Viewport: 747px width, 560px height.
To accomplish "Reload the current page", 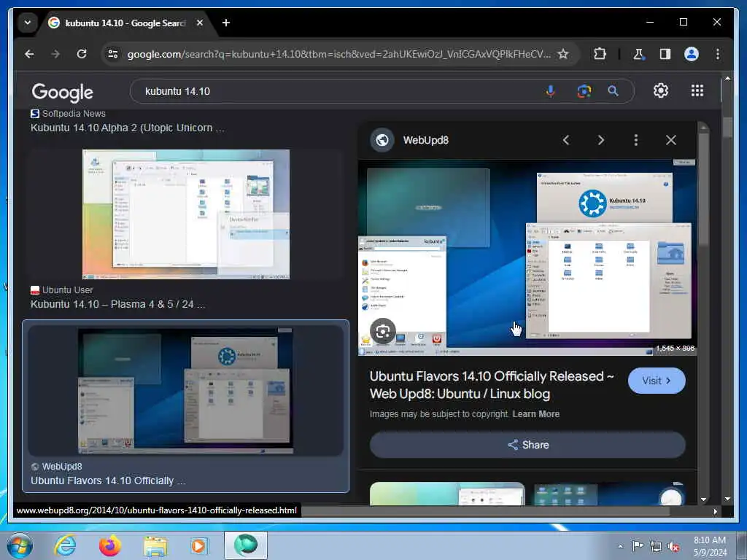I will 82,54.
